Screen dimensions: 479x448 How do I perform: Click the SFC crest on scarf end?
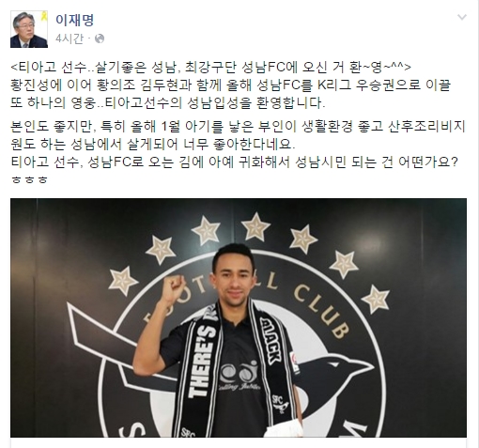(x=280, y=404)
